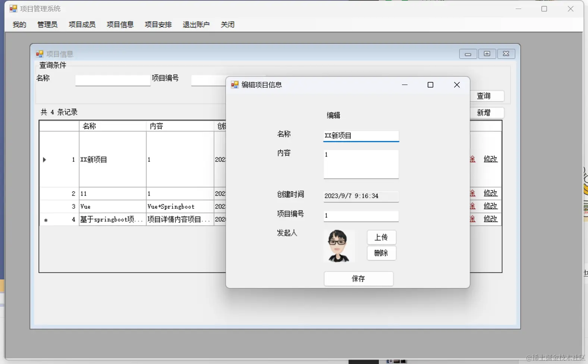Minimize the 编辑项目信息 dialog
Viewport: 588px width, 364px height.
405,85
